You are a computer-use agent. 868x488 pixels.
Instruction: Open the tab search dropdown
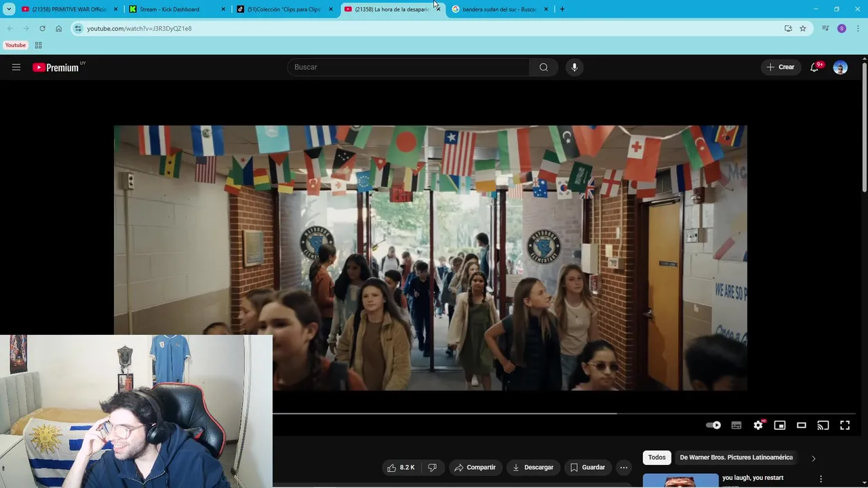[9, 9]
